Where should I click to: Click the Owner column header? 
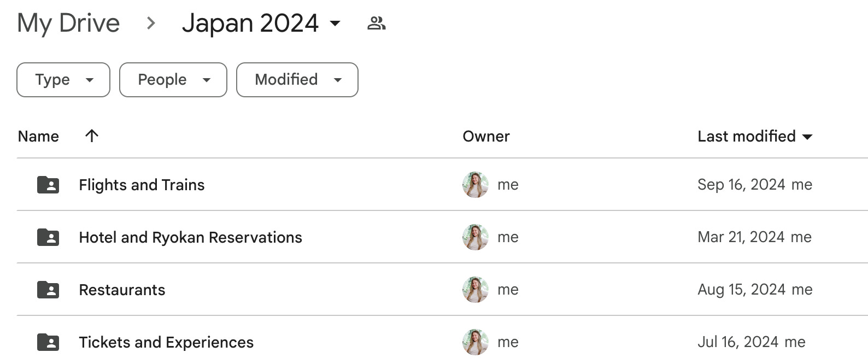coord(486,136)
